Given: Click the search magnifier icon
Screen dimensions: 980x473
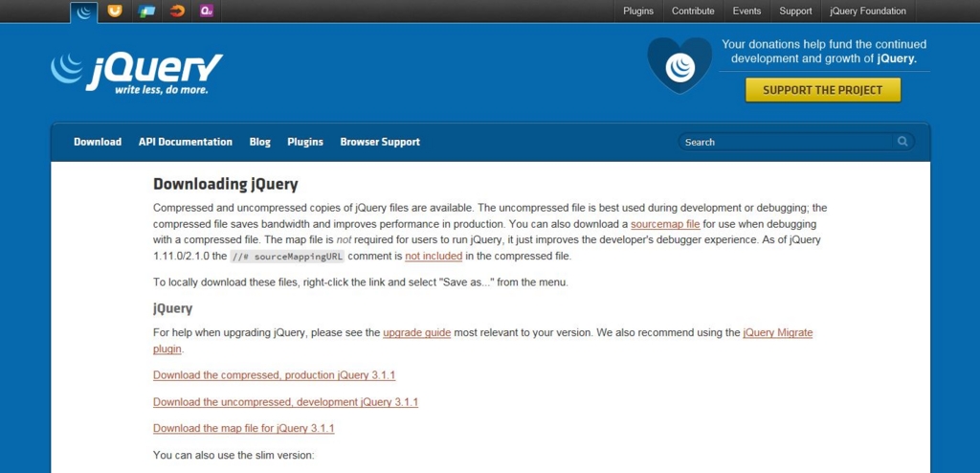Looking at the screenshot, I should click(x=902, y=142).
